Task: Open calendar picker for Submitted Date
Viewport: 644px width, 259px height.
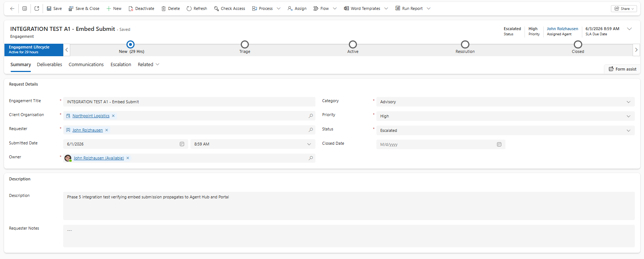Action: pyautogui.click(x=182, y=144)
